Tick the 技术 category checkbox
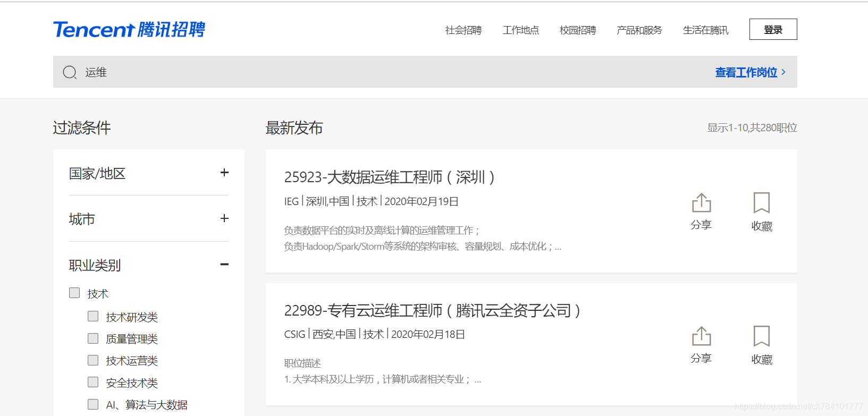This screenshot has height=416, width=868. 74,293
